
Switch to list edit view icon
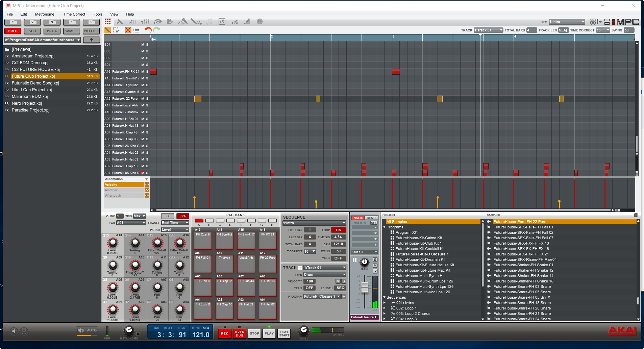click(136, 30)
